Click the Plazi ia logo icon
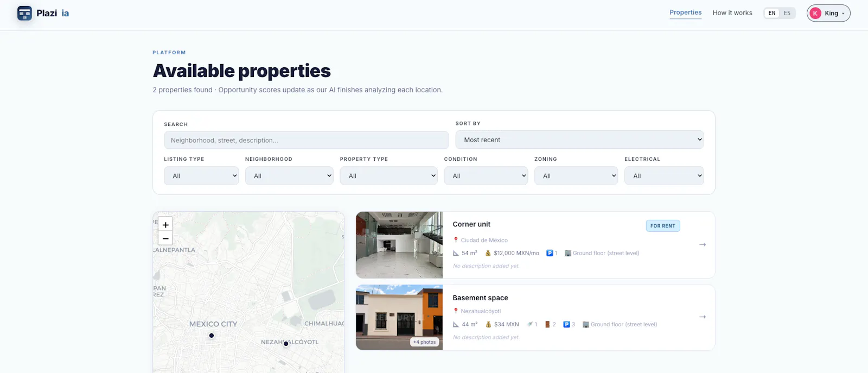 24,13
